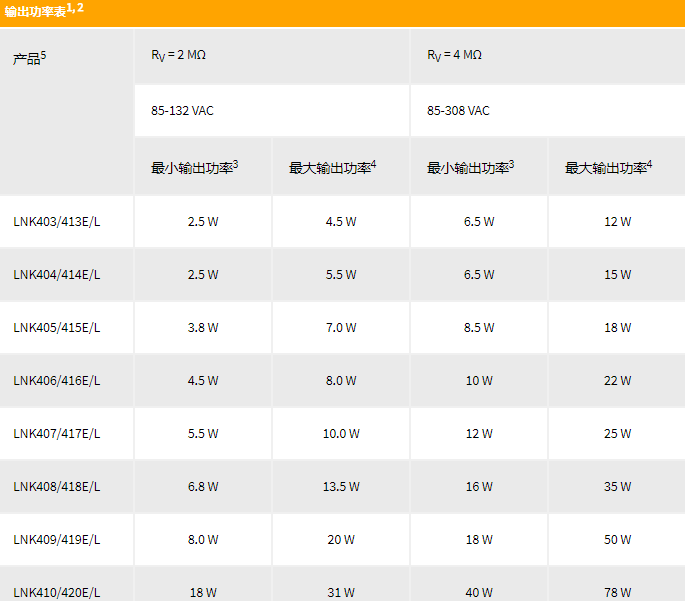685x601 pixels.
Task: Select product name LNK407/417E/L
Action: [x=57, y=434]
